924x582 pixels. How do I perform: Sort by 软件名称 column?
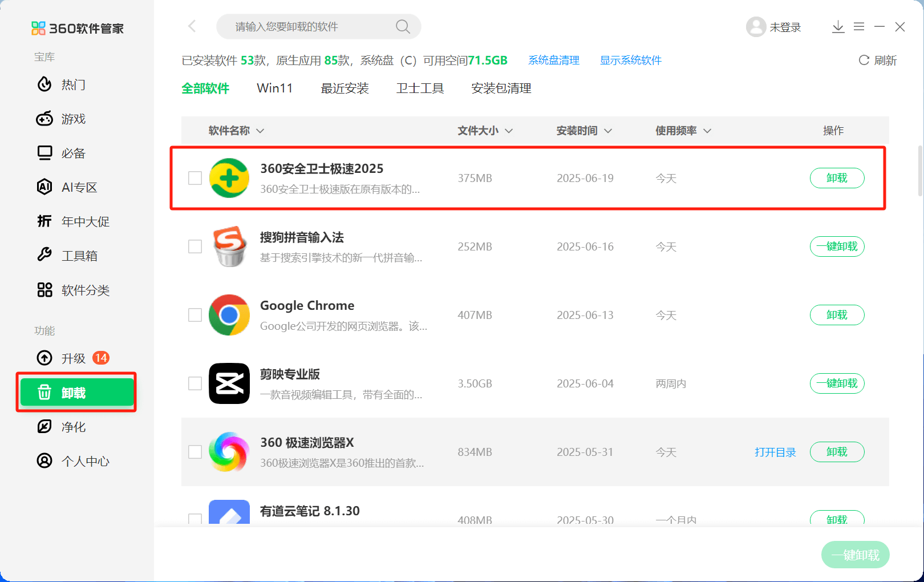[236, 131]
